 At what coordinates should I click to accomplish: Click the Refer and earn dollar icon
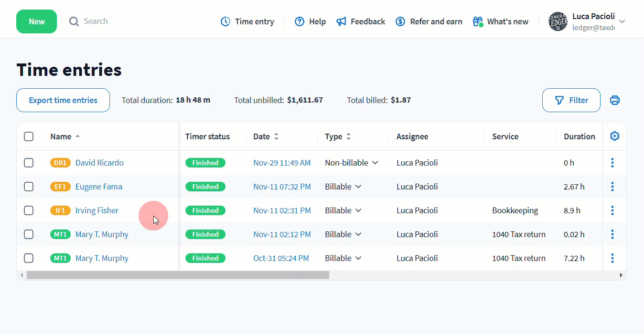click(x=400, y=21)
